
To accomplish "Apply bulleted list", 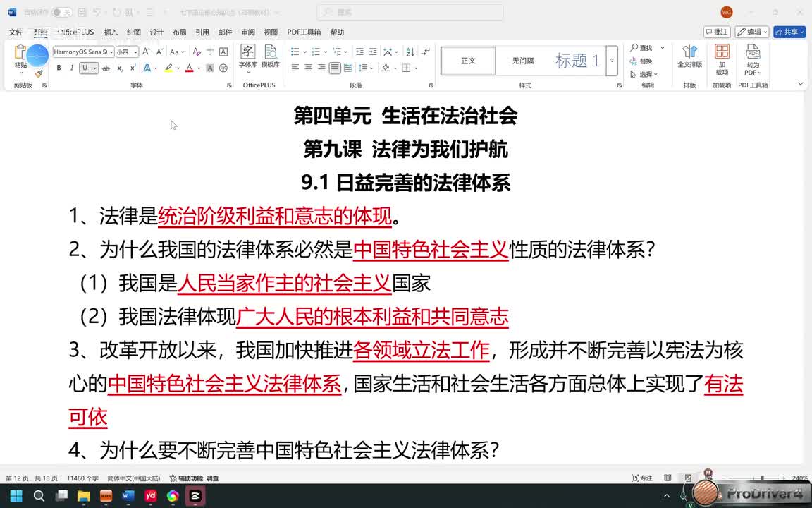I will (x=295, y=52).
